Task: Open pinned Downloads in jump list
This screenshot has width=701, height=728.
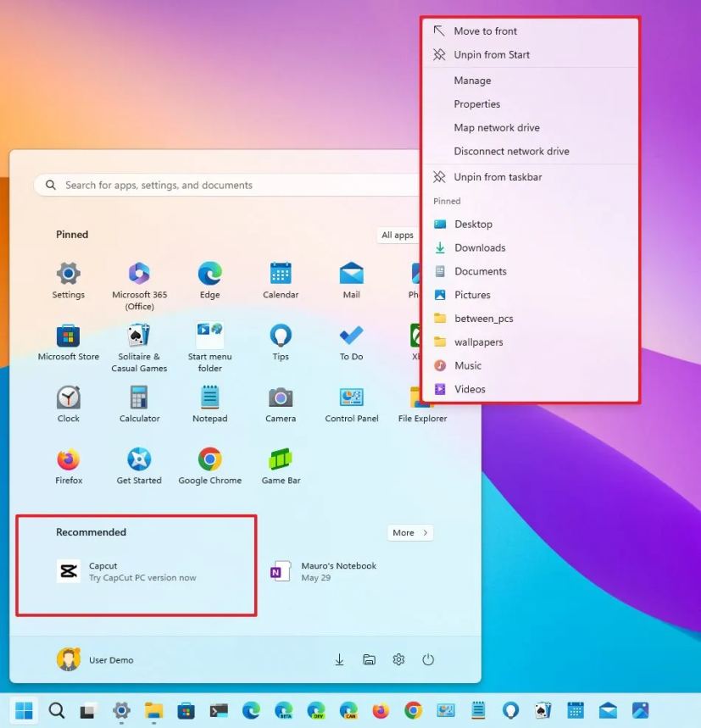Action: [530, 248]
